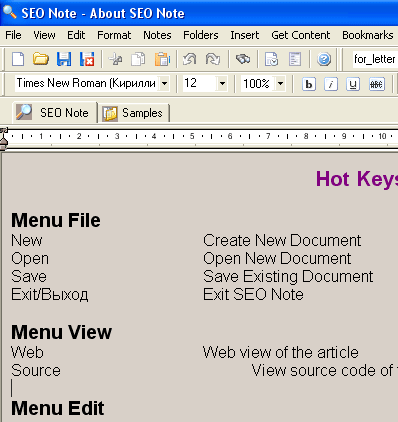The image size is (398, 422).
Task: Save document using blue floppy icon
Action: click(x=64, y=59)
